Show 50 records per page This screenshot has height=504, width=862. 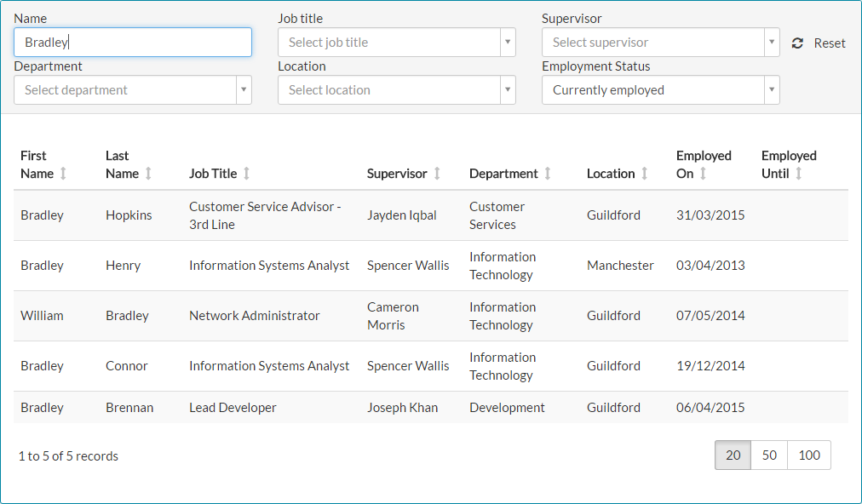(x=769, y=455)
